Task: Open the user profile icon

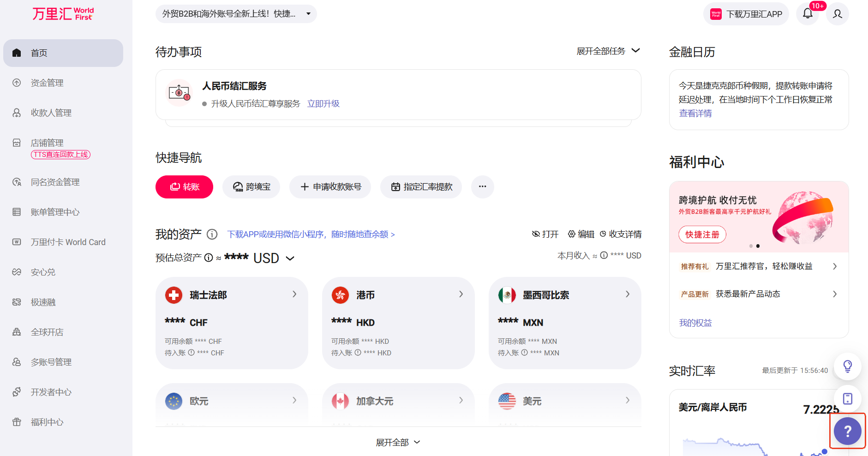Action: (837, 14)
